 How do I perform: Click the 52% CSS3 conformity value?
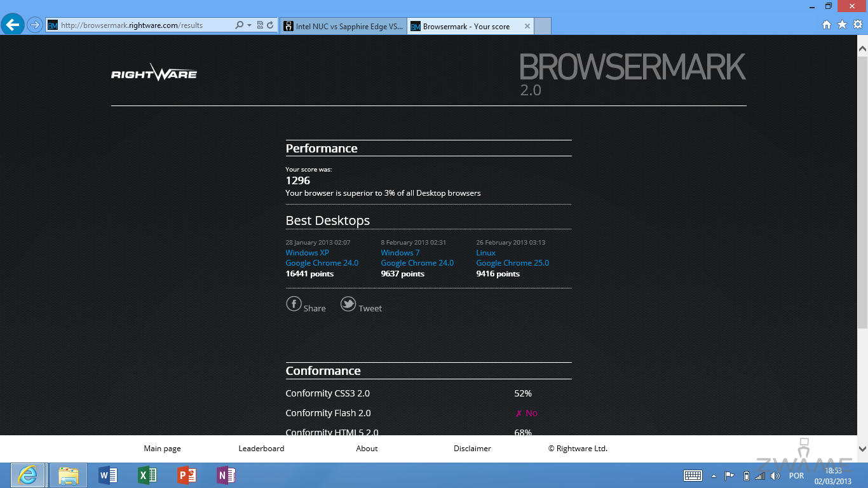coord(523,393)
